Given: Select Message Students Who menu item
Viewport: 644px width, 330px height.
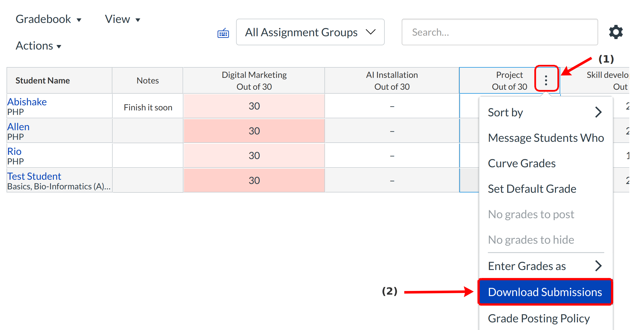Looking at the screenshot, I should click(x=545, y=138).
